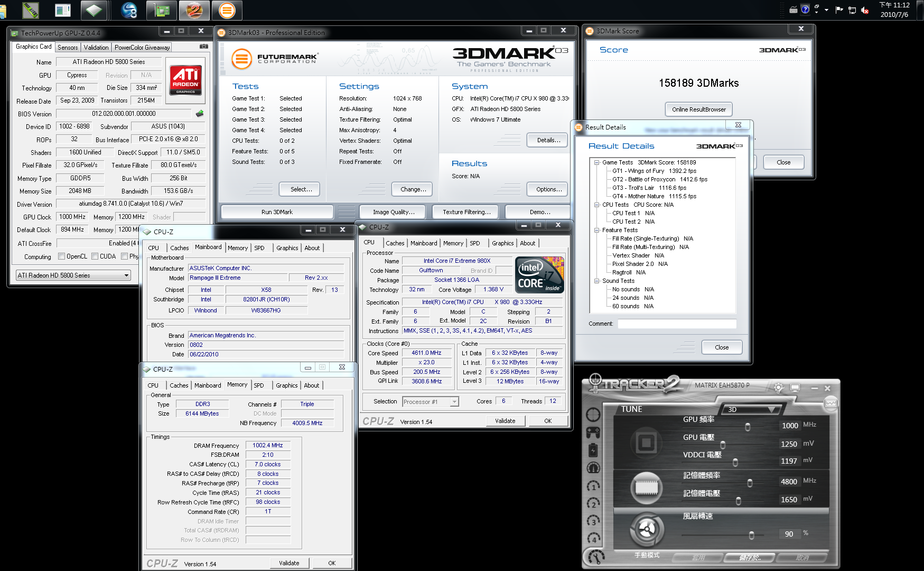Select iTracker2 profile 2 icon
The image size is (924, 571).
point(593,503)
